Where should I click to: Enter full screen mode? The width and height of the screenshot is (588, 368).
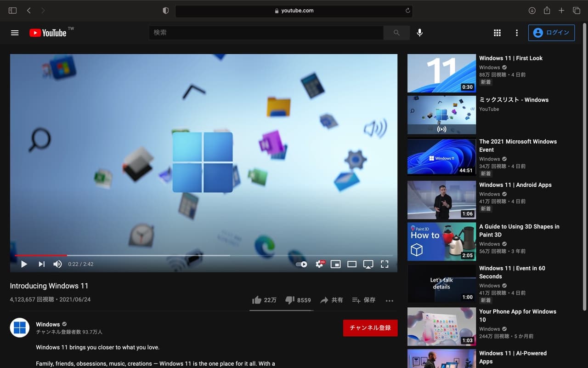point(384,264)
